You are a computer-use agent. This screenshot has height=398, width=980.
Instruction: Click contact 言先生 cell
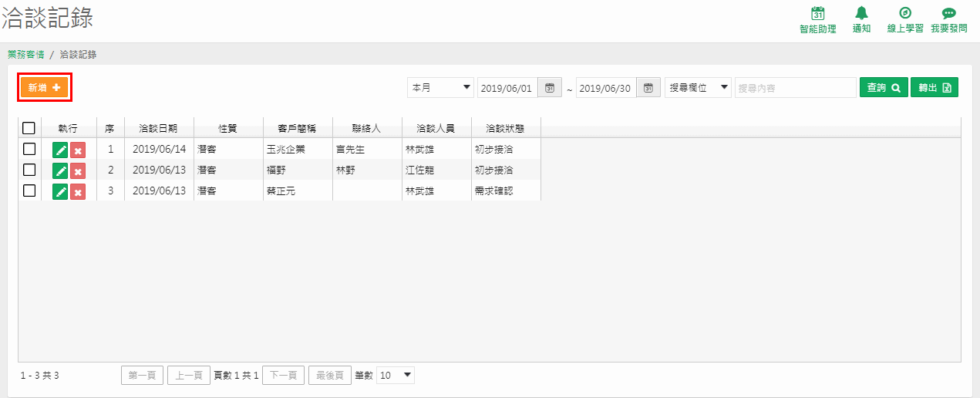click(x=367, y=150)
